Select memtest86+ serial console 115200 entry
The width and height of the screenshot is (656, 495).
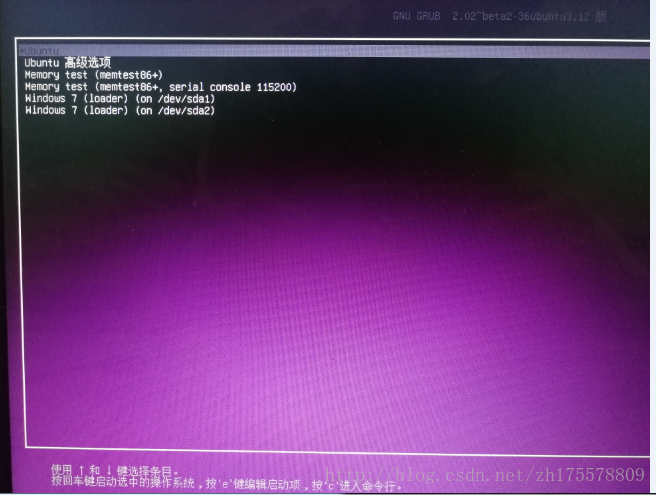(161, 87)
